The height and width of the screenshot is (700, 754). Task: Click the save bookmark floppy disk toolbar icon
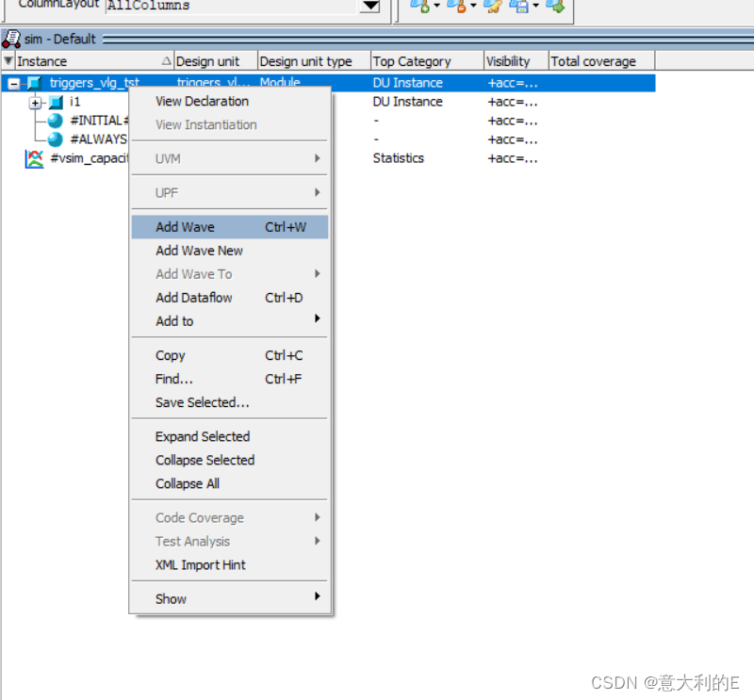pyautogui.click(x=519, y=6)
